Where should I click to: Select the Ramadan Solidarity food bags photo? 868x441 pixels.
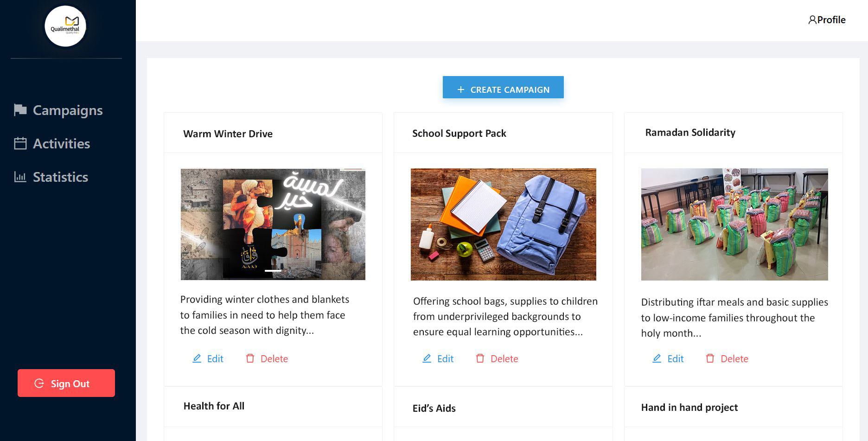734,224
